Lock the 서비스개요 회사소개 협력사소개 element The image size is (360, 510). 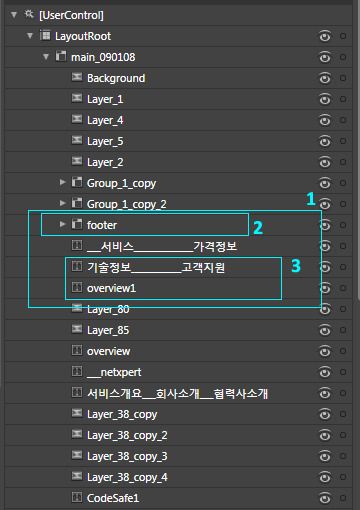[343, 393]
